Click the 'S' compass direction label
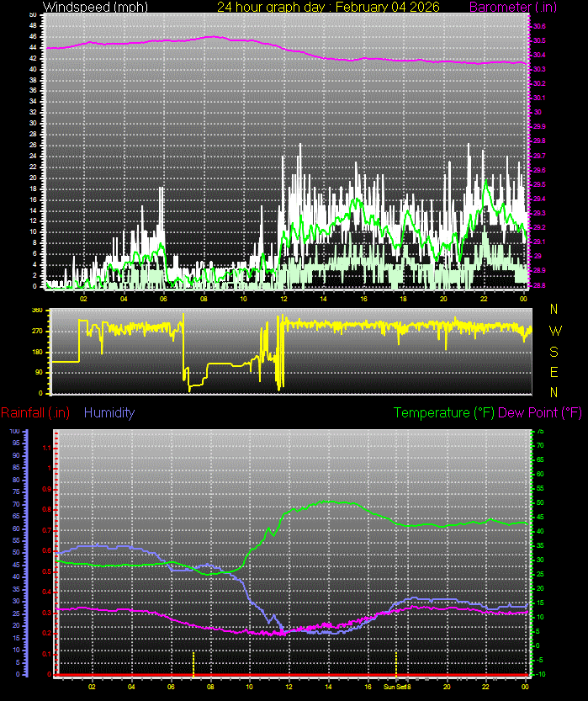 pos(554,352)
